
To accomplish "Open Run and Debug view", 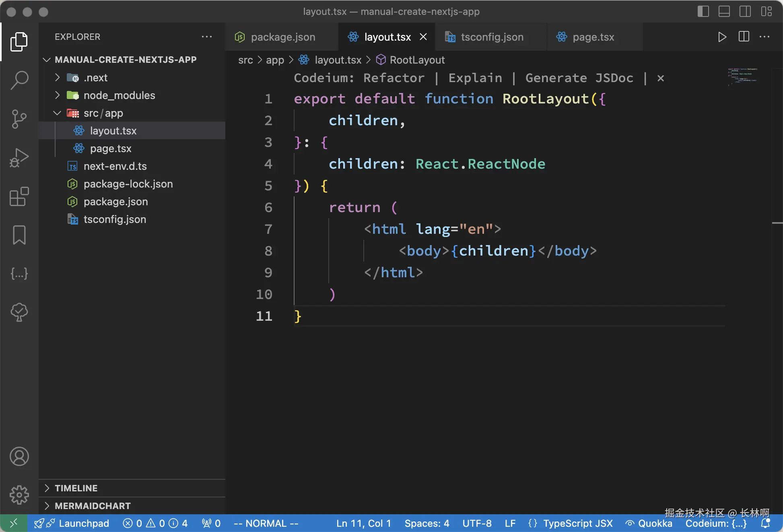I will pyautogui.click(x=19, y=158).
